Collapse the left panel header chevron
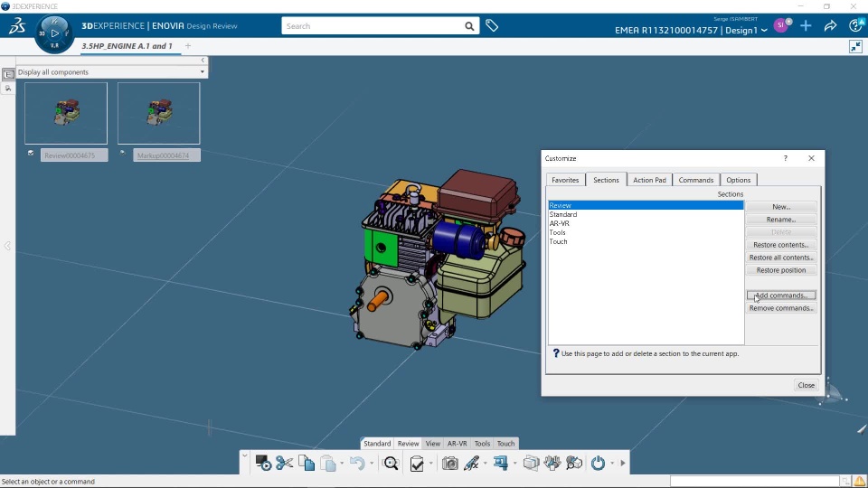This screenshot has width=868, height=488. 203,61
